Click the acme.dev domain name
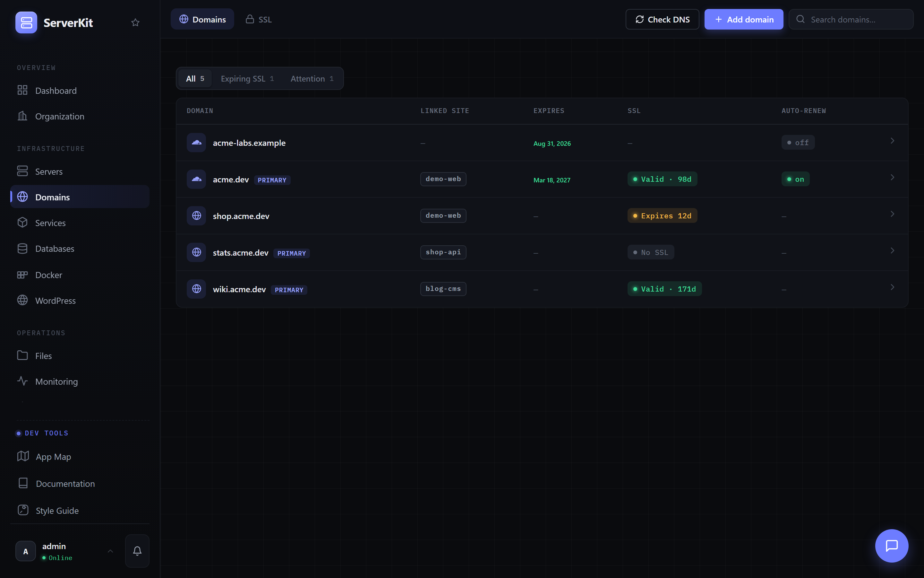The image size is (924, 578). (231, 179)
